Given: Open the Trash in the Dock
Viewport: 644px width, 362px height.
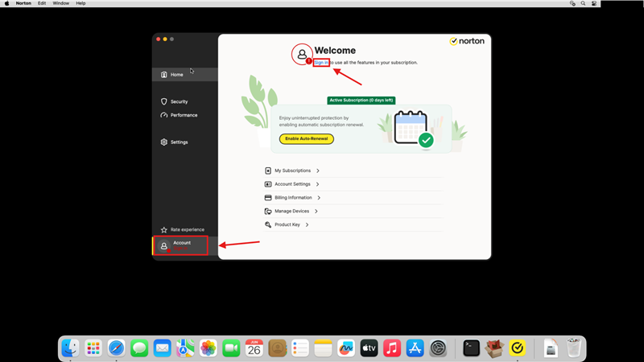Looking at the screenshot, I should 574,348.
